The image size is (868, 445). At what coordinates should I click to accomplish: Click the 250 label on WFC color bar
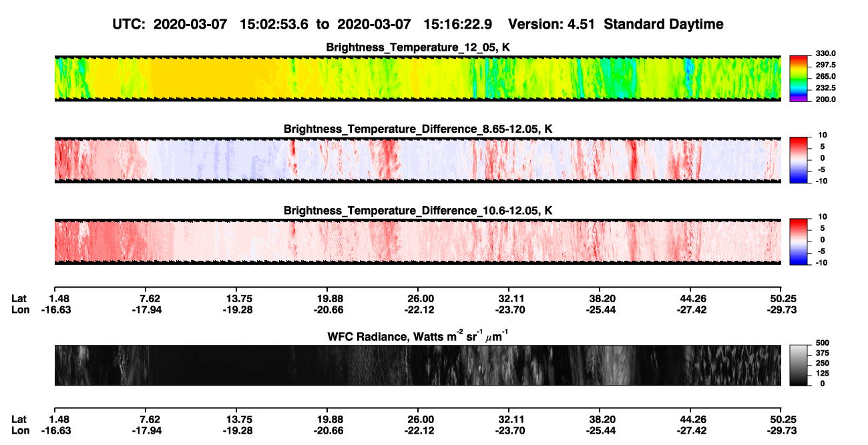pos(823,363)
